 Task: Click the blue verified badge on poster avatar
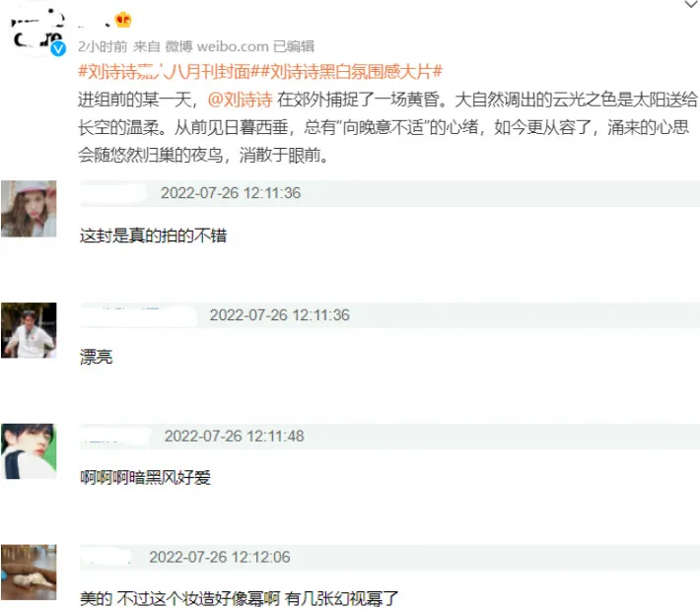(58, 48)
